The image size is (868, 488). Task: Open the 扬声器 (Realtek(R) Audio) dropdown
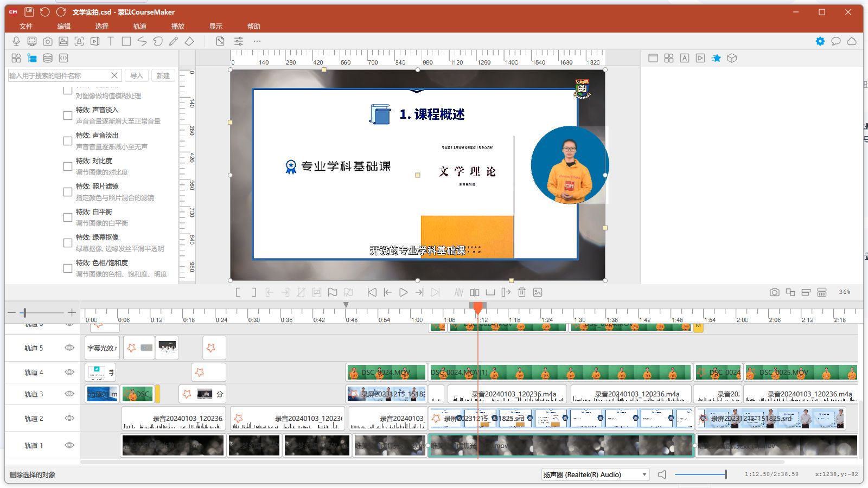pyautogui.click(x=595, y=474)
